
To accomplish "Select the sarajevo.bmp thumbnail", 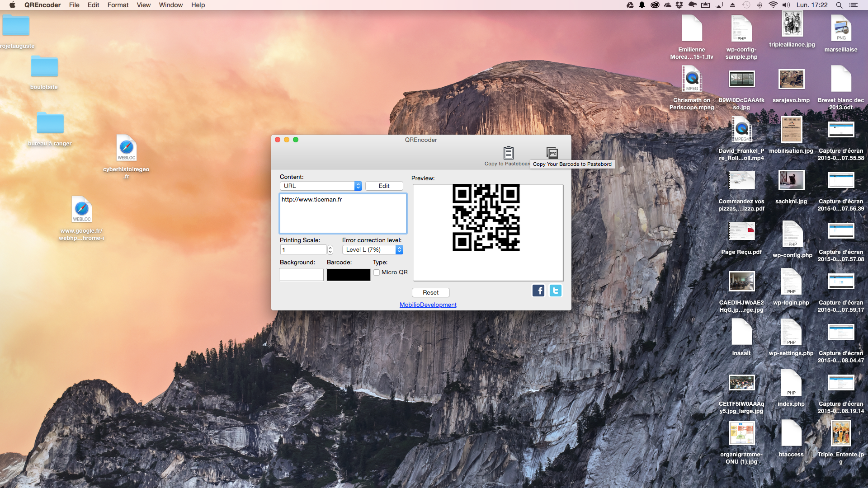I will point(791,80).
